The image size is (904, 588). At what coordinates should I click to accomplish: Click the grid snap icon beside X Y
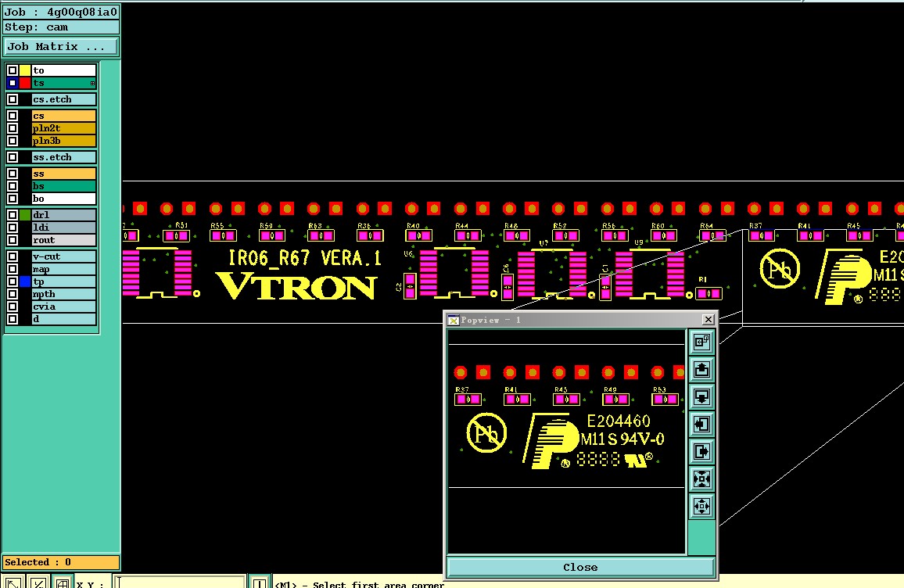[63, 583]
